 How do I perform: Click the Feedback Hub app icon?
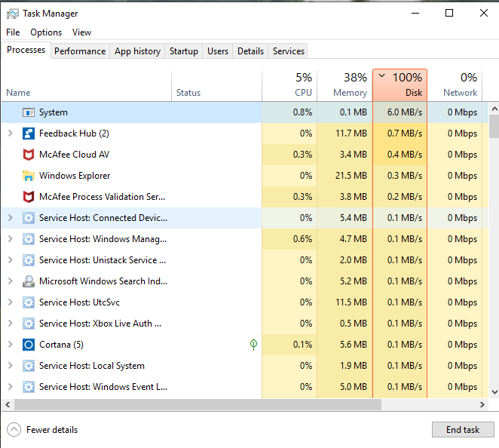pyautogui.click(x=29, y=133)
